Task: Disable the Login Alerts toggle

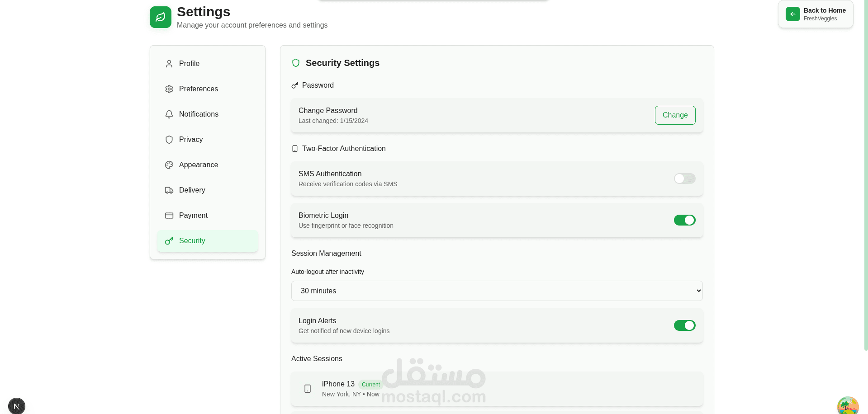Action: click(684, 325)
